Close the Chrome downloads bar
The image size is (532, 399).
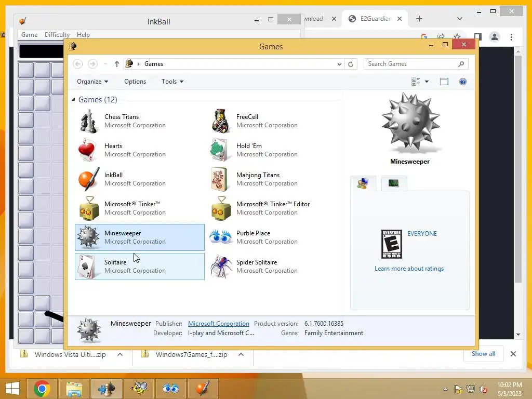[x=513, y=354]
